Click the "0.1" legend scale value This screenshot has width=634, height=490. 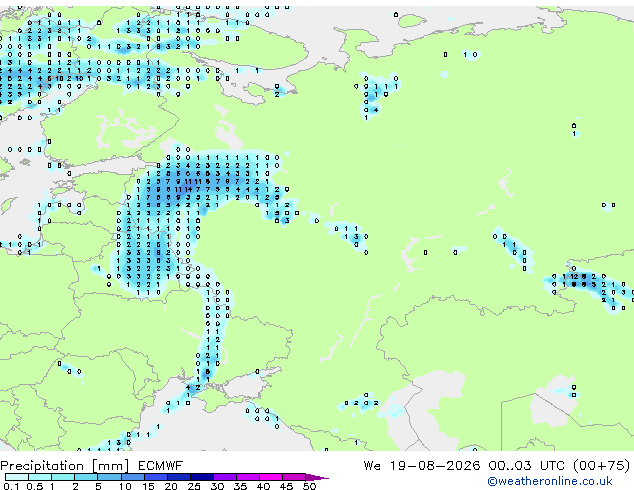point(11,486)
